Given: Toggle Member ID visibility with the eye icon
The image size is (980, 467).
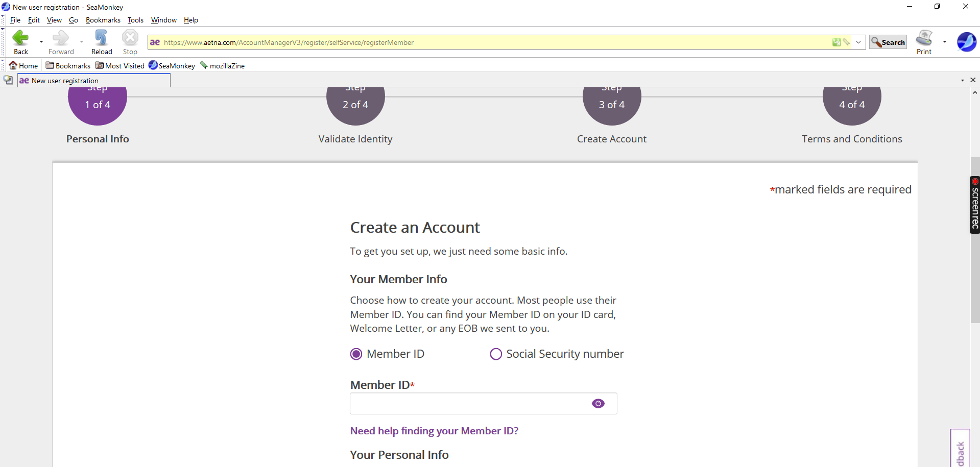Looking at the screenshot, I should 598,403.
